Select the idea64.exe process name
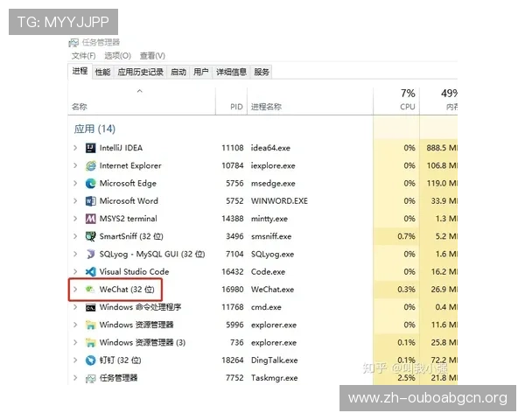The height and width of the screenshot is (420, 525). (x=270, y=148)
